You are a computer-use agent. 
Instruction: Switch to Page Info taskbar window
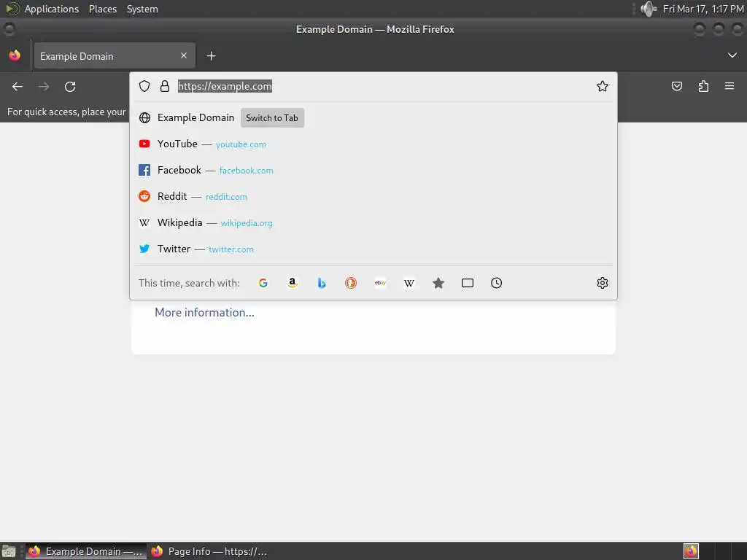click(209, 551)
